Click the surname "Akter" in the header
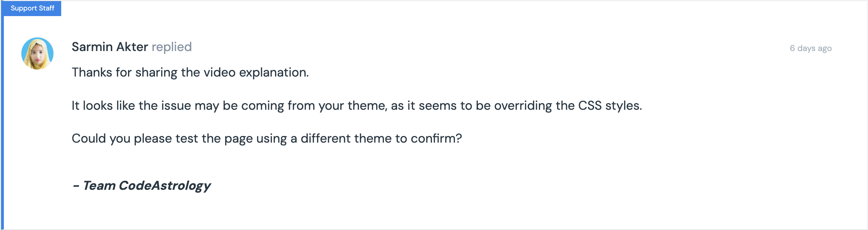This screenshot has height=230, width=868. pyautogui.click(x=132, y=47)
